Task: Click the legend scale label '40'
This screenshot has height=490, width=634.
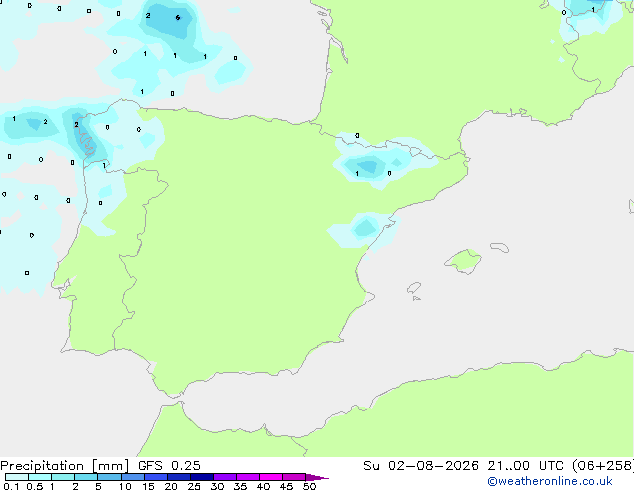Action: tap(263, 486)
